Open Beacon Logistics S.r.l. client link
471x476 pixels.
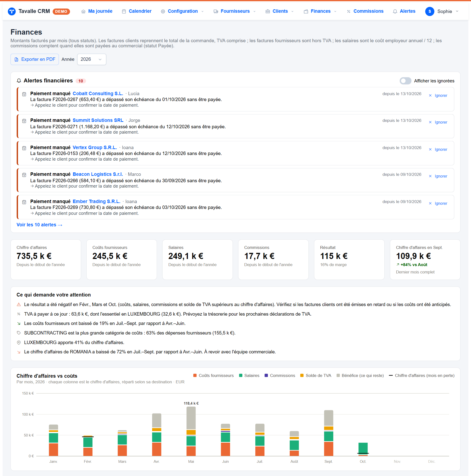[x=98, y=174]
